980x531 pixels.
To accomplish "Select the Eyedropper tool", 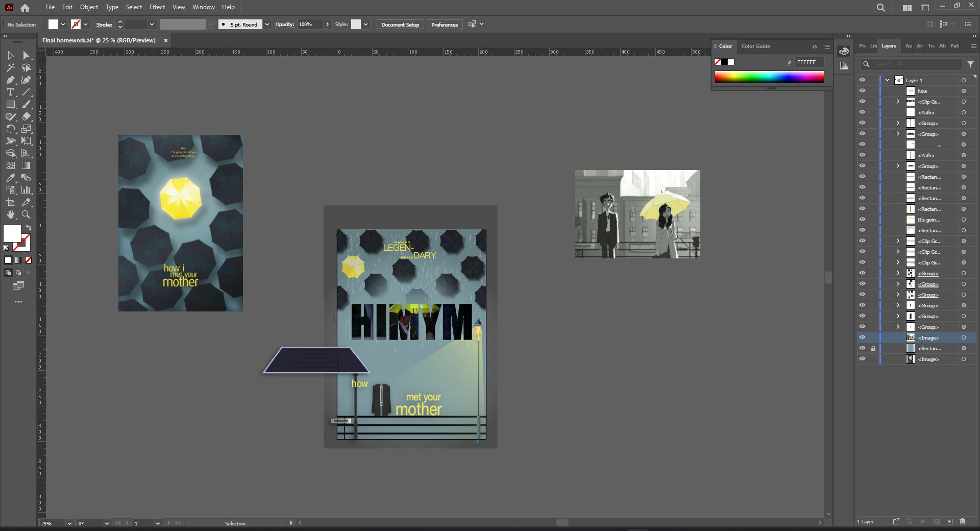I will (x=10, y=178).
